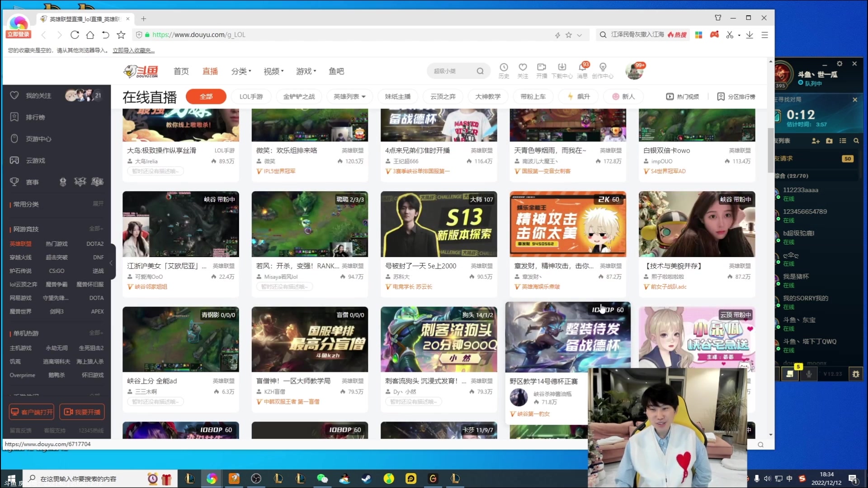Open browser downloads arrow icon
Viewport: 868px width, 488px height.
pyautogui.click(x=750, y=35)
